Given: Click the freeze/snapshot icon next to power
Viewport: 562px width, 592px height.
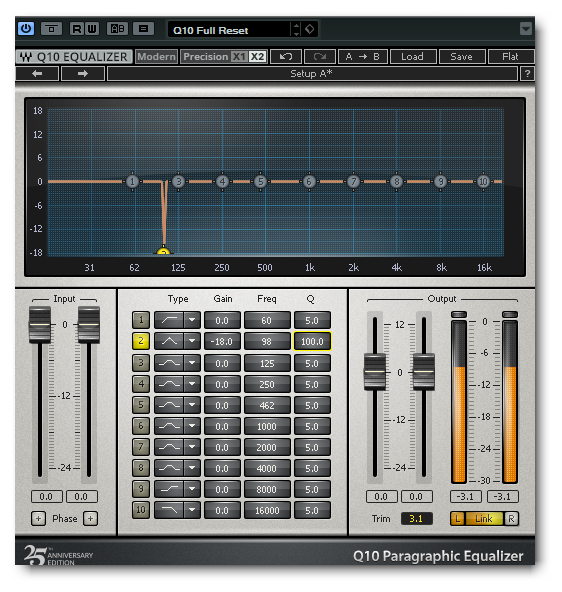Looking at the screenshot, I should [51, 29].
